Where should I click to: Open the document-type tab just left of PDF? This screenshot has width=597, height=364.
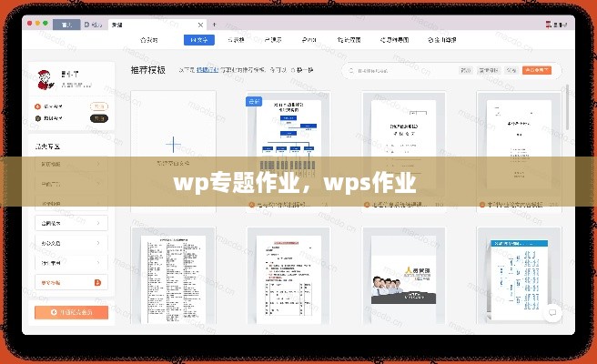pos(273,40)
